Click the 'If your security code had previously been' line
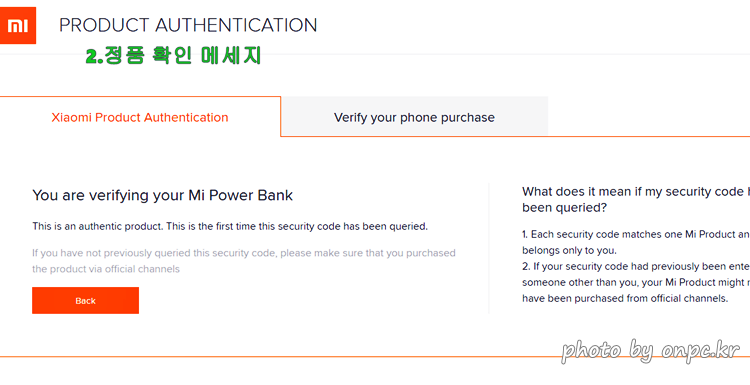Viewport: 750px width, 385px height. 636,266
